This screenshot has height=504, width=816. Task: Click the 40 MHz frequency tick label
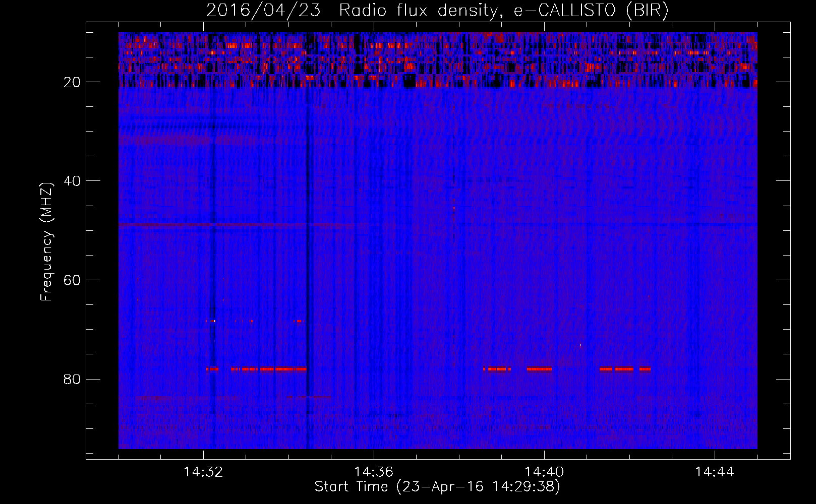point(73,181)
